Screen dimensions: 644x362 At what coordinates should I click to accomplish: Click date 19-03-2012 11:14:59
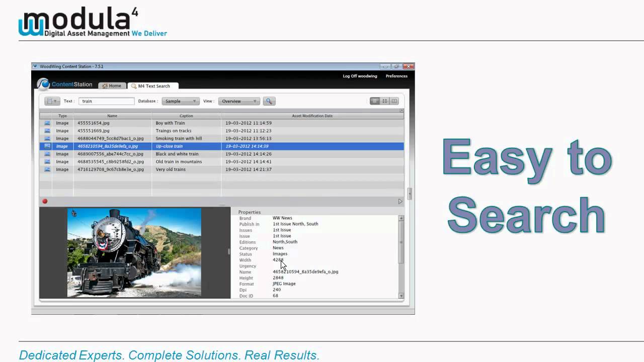[249, 123]
